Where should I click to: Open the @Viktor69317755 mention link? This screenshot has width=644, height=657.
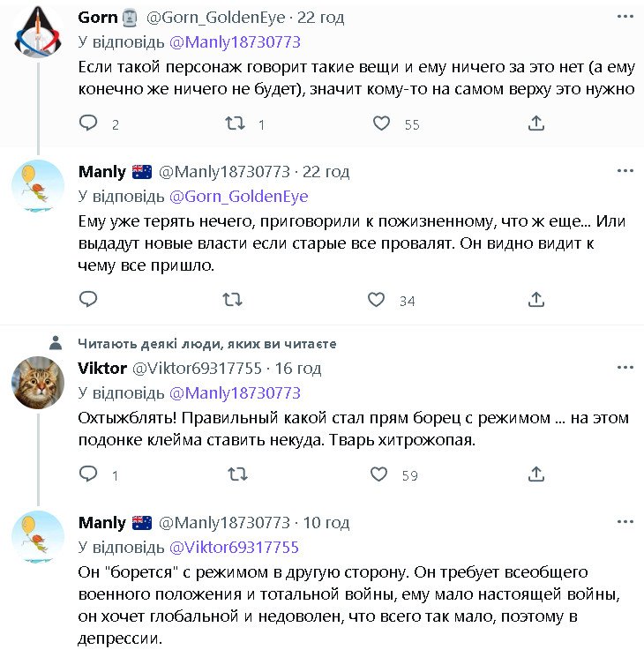pyautogui.click(x=234, y=547)
